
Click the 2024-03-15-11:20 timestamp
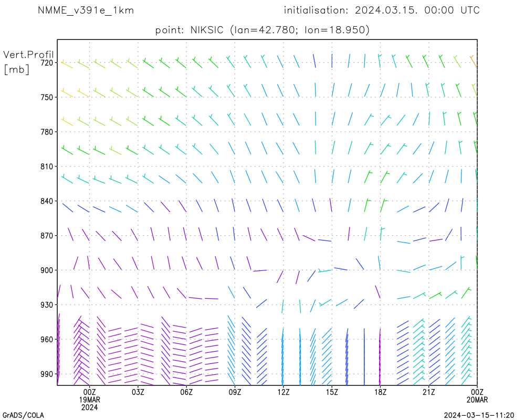tap(479, 415)
